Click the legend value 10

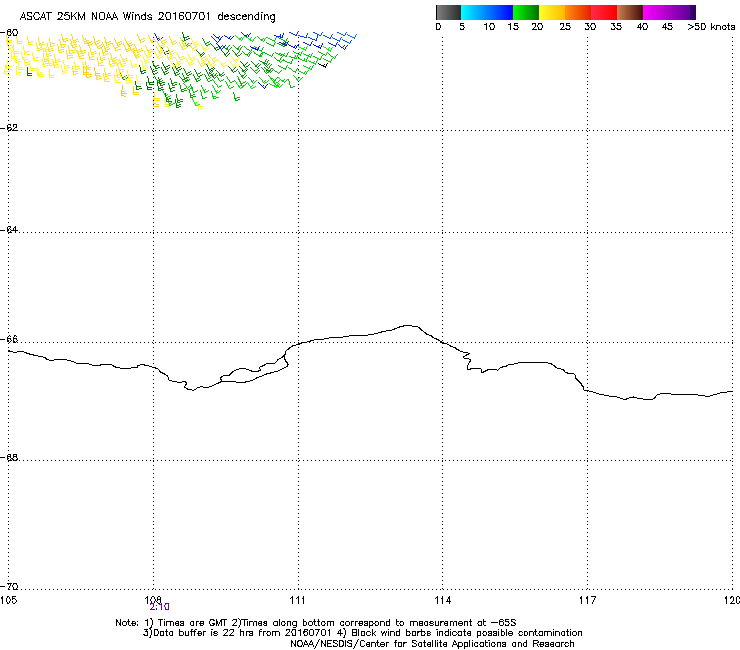pos(489,27)
